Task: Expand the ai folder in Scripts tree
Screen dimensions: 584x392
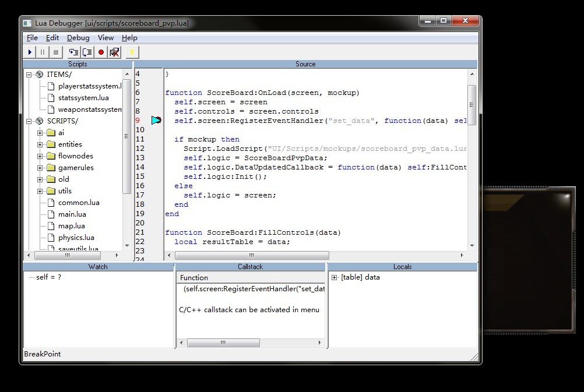Action: 40,133
